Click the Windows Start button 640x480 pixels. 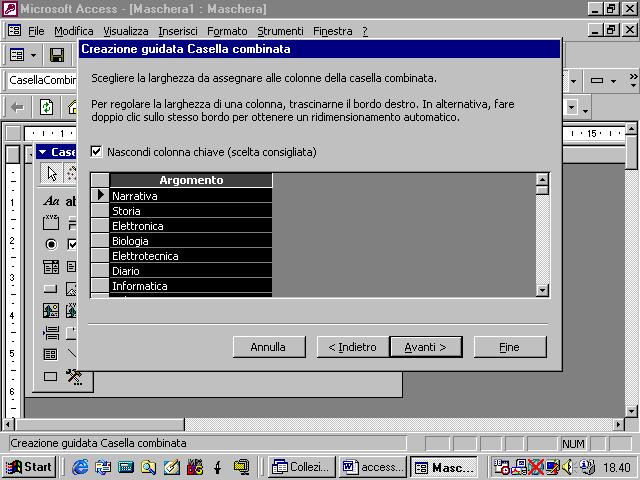pos(29,467)
